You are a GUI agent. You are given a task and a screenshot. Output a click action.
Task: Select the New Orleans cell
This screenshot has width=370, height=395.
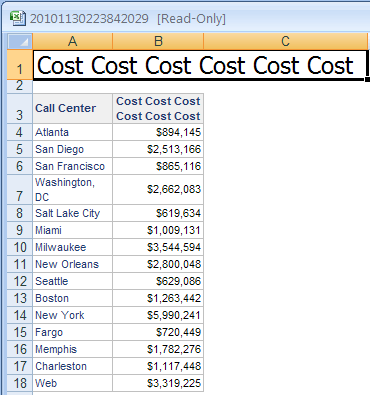point(73,264)
